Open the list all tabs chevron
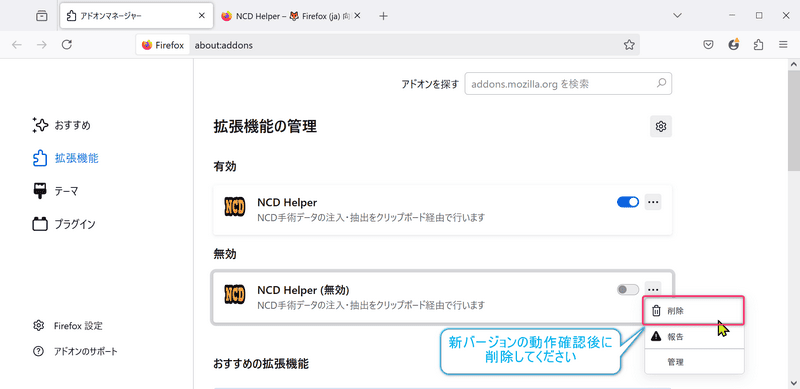 [678, 16]
